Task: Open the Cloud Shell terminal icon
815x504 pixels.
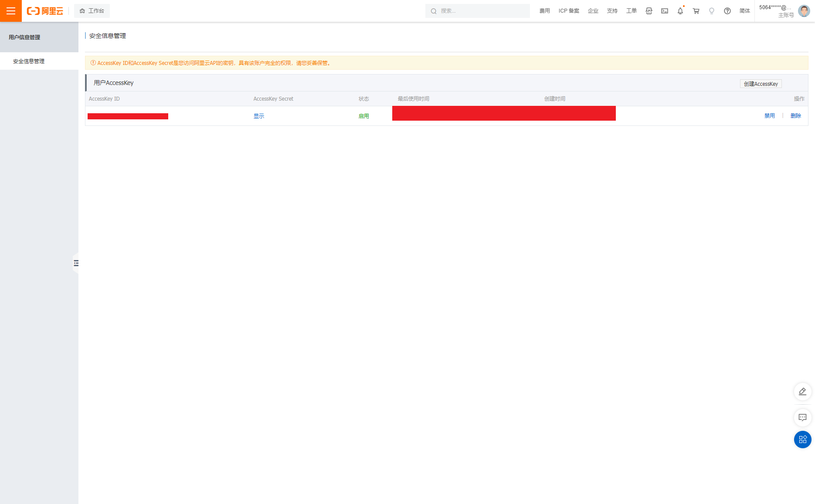Action: tap(665, 11)
